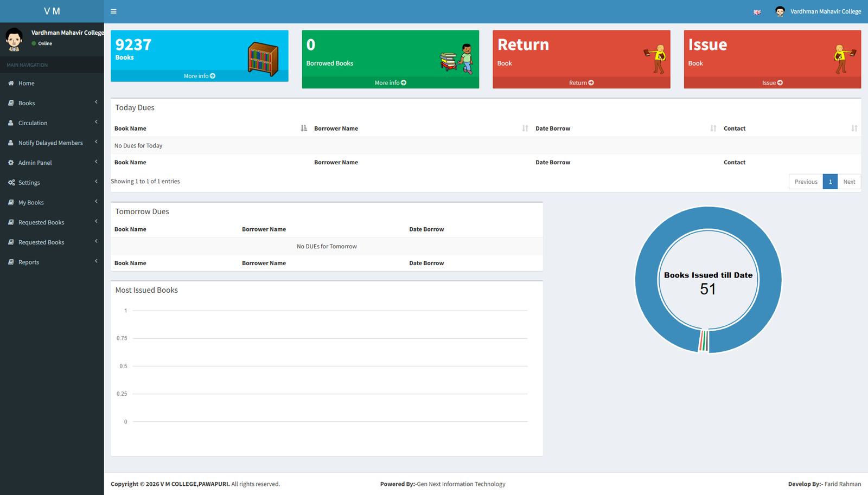The width and height of the screenshot is (868, 495).
Task: Expand the Reports sidebar submenu
Action: [52, 262]
